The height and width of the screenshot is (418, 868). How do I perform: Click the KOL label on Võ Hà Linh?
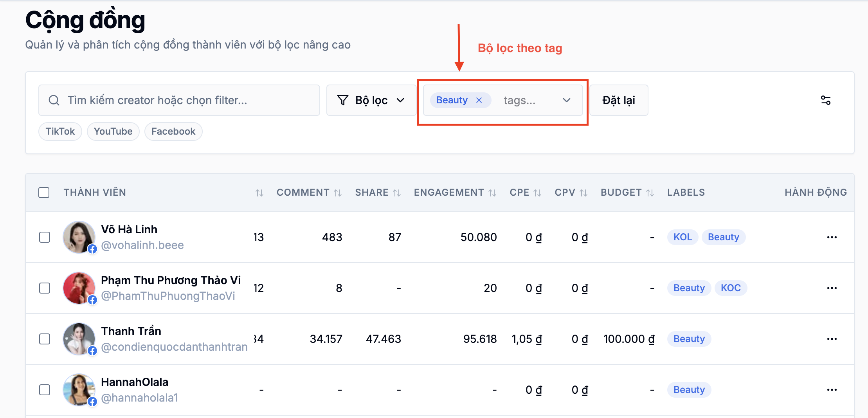[x=683, y=237]
